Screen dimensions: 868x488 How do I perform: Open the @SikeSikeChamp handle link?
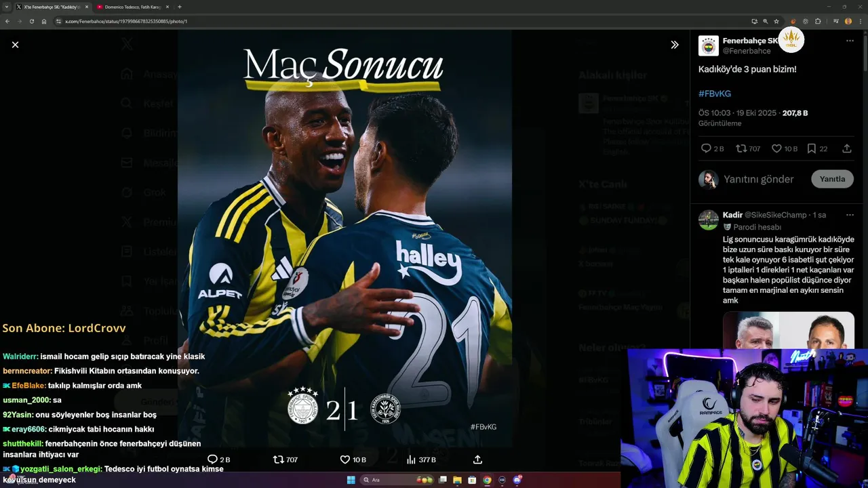point(776,215)
